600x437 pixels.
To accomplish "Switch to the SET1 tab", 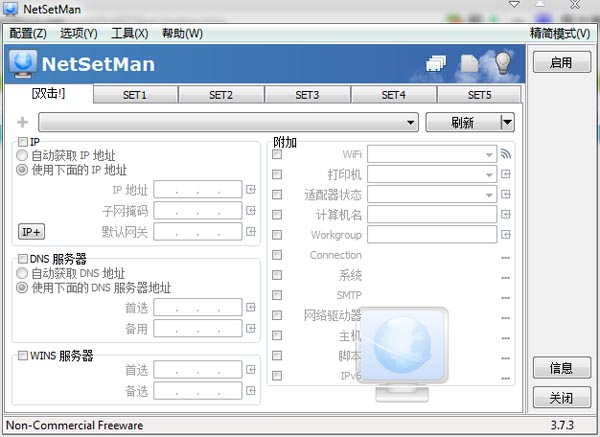I will [135, 95].
